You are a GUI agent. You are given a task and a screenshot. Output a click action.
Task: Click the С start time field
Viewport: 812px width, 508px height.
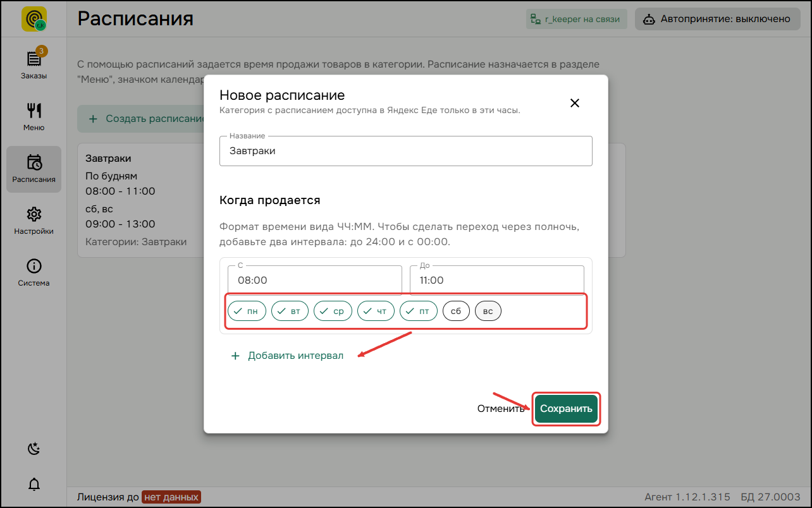315,280
